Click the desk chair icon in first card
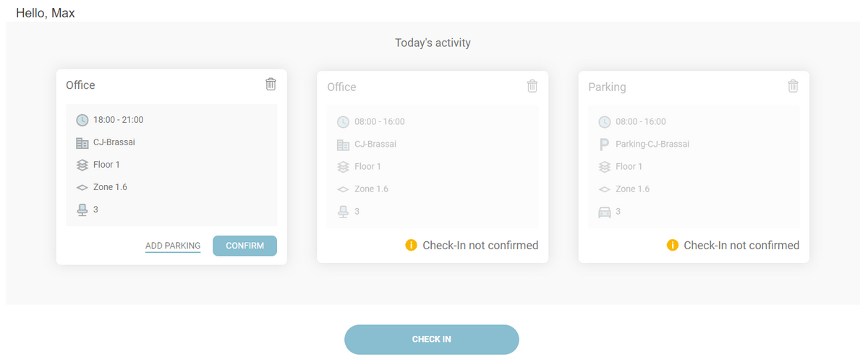The image size is (868, 362). (x=82, y=210)
